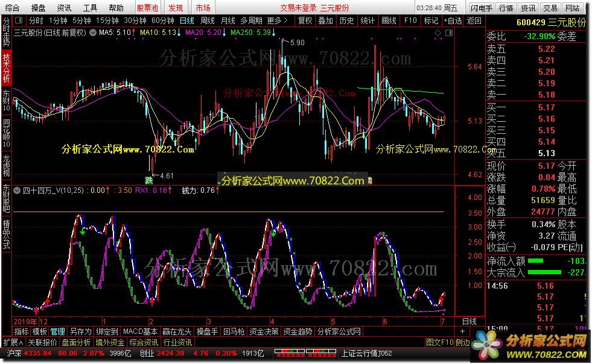
Task: Open 多周期 view
Action: (251, 20)
